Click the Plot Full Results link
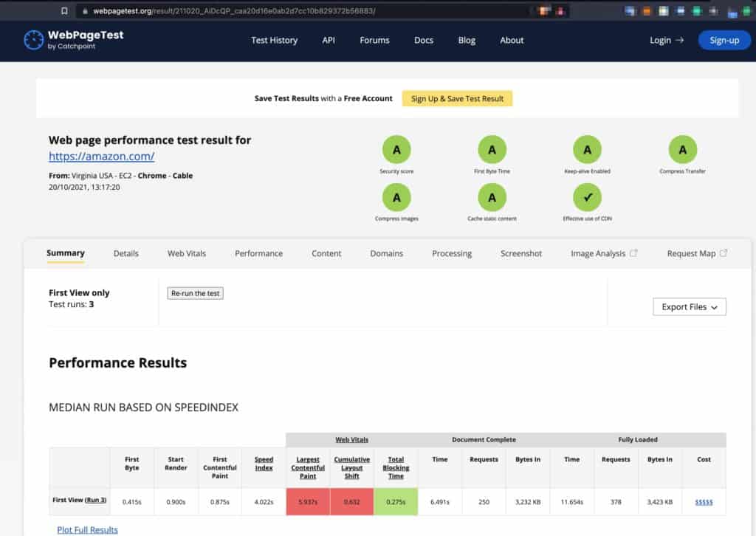This screenshot has width=756, height=536. tap(87, 530)
